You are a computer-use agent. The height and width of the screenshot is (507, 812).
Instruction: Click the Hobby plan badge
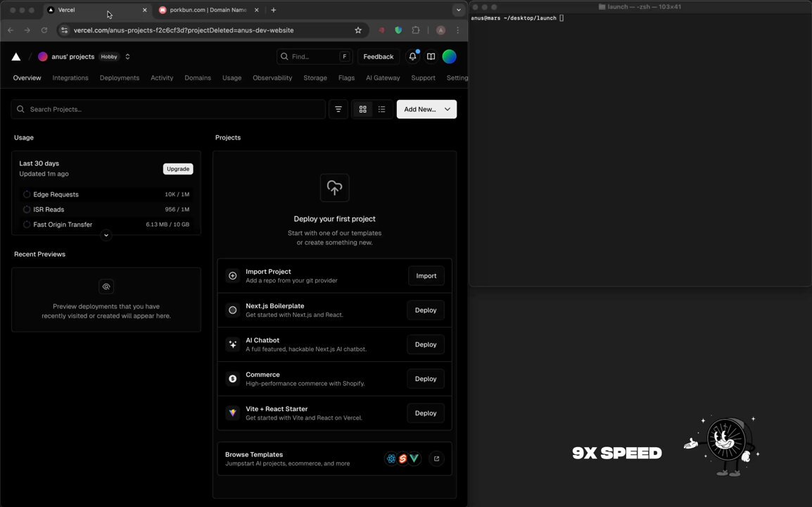pos(109,56)
